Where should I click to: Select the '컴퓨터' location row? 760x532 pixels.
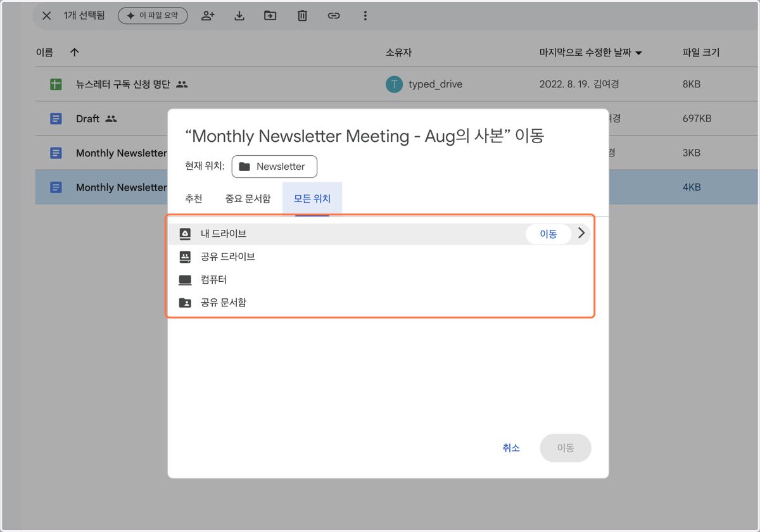(x=379, y=279)
